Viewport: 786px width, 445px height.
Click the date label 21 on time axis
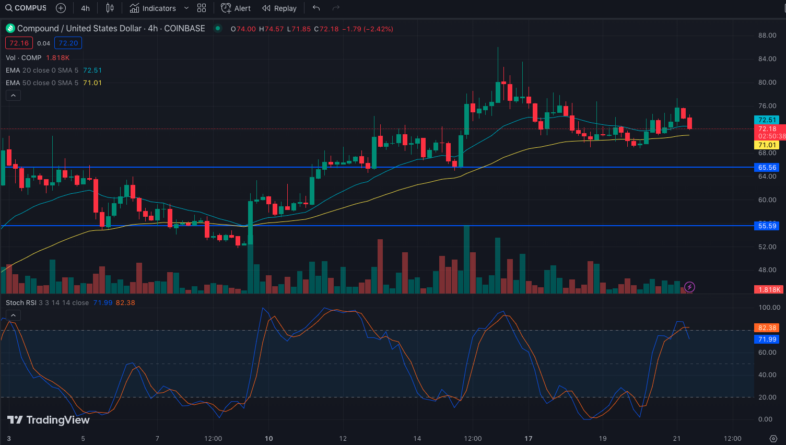pos(677,438)
